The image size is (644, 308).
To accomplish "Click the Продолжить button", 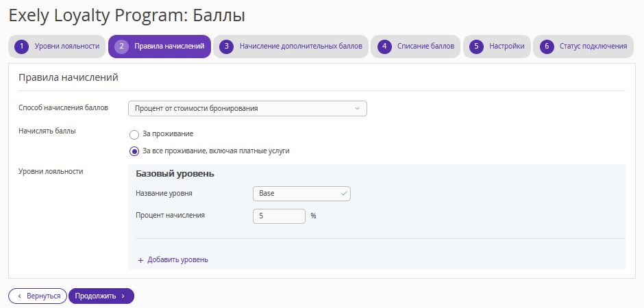I will pos(101,296).
